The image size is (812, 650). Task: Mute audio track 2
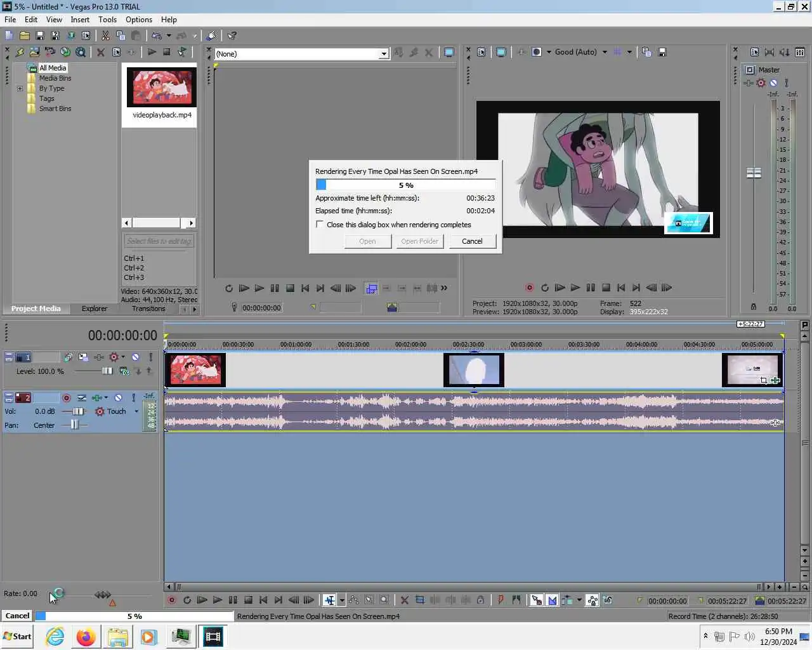(118, 397)
